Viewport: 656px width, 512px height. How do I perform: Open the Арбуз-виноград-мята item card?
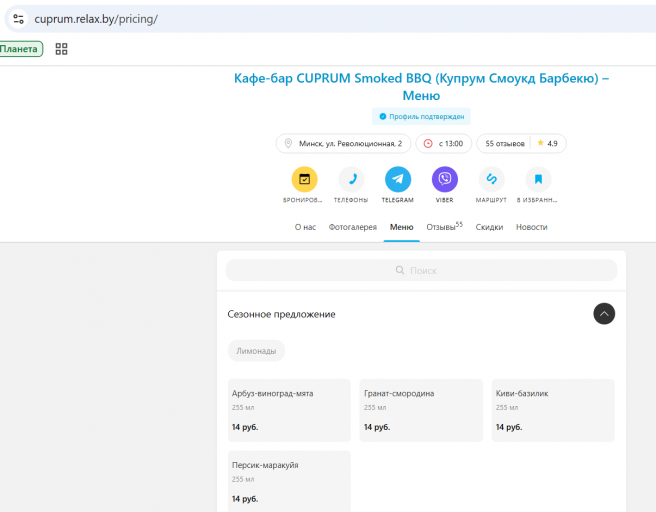[x=289, y=410]
